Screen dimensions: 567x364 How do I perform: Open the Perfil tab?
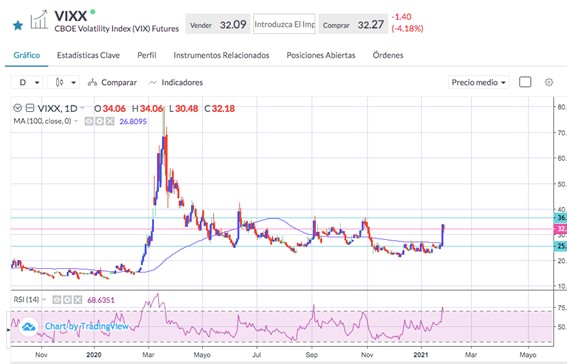(147, 55)
